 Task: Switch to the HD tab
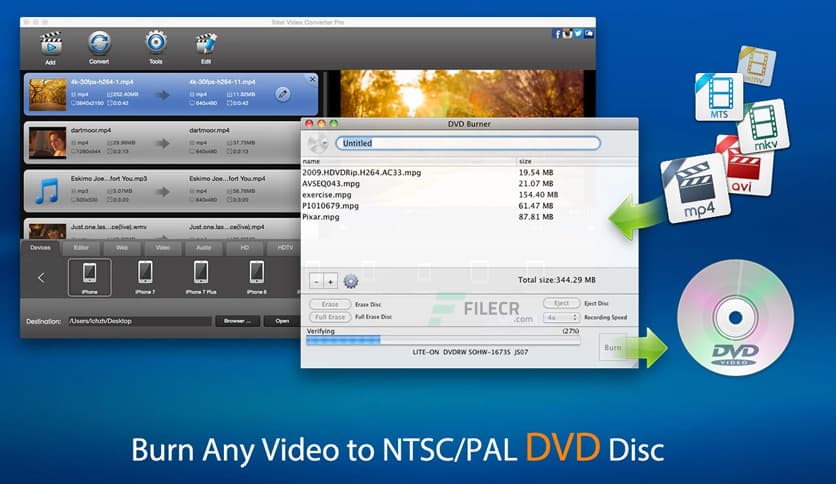[x=245, y=248]
